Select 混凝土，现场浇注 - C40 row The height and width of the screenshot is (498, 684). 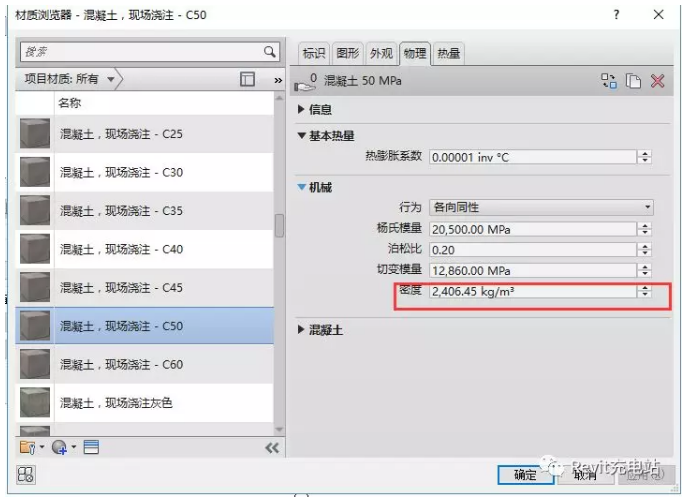145,249
